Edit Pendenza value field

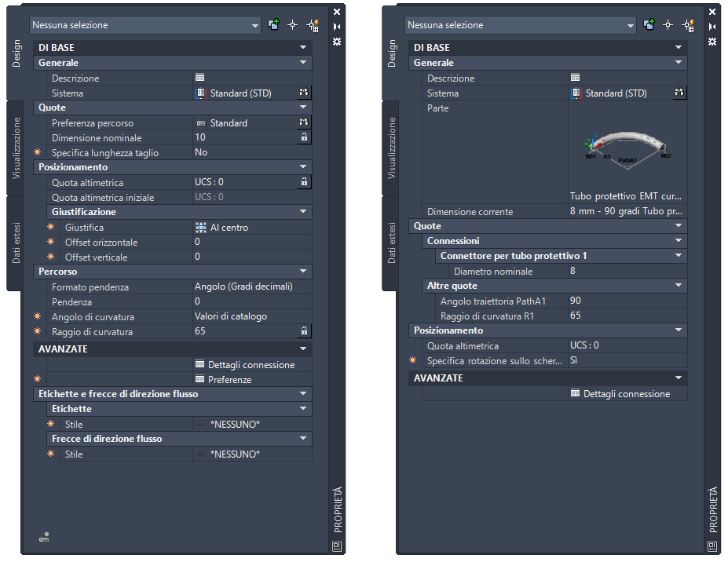click(252, 301)
